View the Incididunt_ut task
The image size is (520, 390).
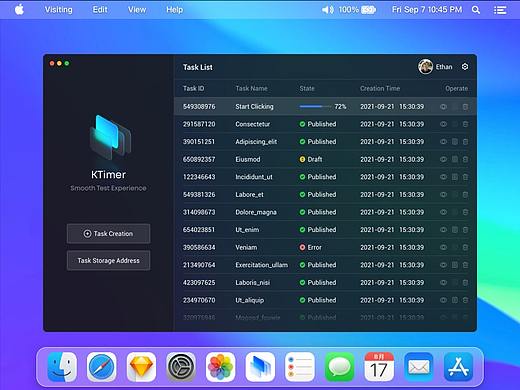pyautogui.click(x=443, y=177)
